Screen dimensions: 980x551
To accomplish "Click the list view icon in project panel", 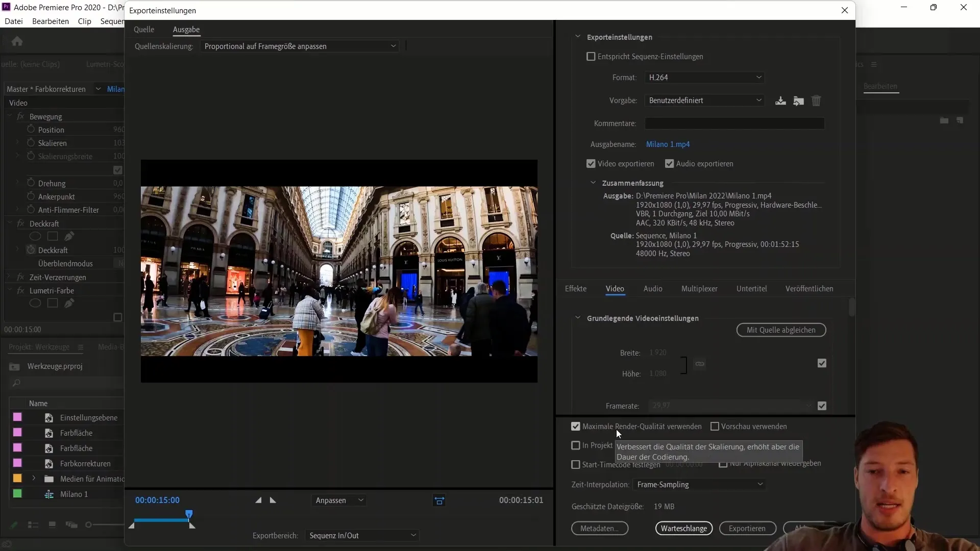I will tap(33, 525).
